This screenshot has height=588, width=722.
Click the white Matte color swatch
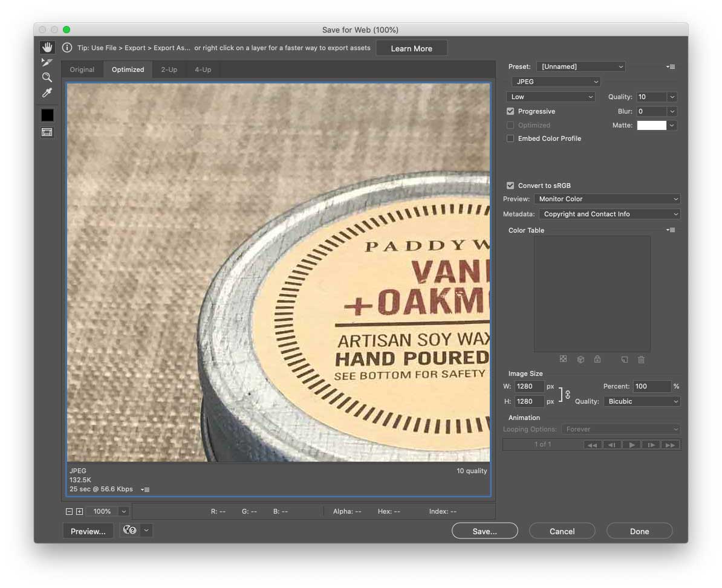coord(651,125)
